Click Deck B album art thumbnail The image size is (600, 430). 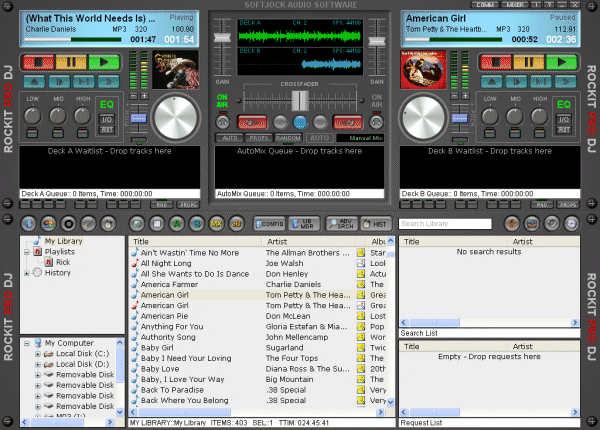coord(423,70)
